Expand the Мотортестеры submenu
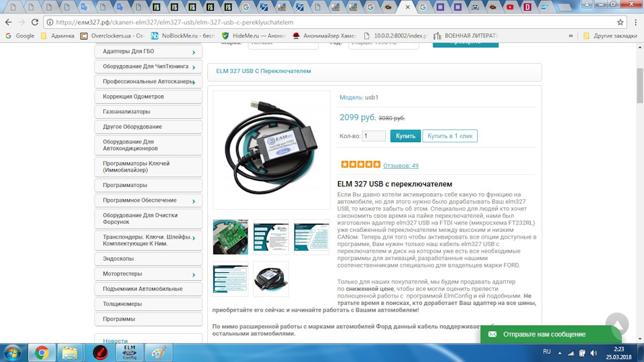The image size is (644, 362). click(194, 275)
